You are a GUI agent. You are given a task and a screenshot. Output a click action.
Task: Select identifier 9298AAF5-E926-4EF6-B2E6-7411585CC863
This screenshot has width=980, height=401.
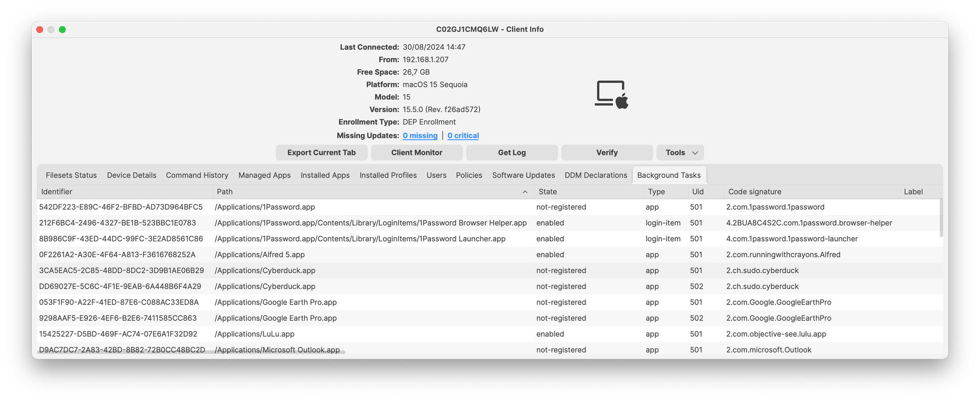tap(118, 318)
